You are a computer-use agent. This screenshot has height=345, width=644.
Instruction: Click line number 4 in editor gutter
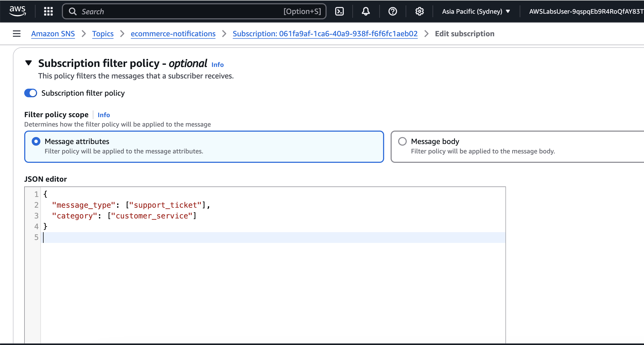click(x=36, y=227)
